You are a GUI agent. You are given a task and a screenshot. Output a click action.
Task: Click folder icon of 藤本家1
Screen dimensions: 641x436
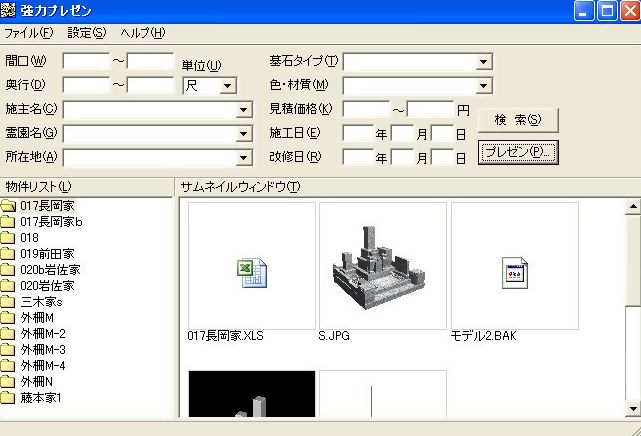[x=8, y=398]
